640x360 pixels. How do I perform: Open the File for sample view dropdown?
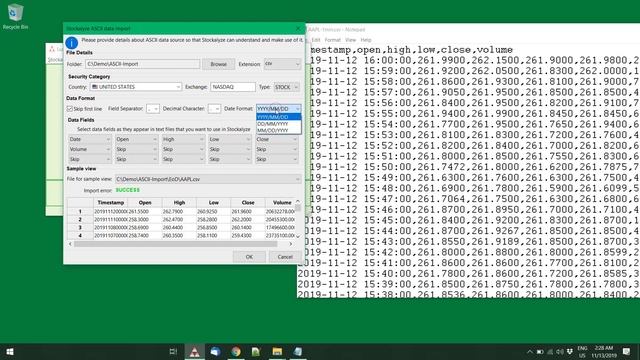coord(208,179)
